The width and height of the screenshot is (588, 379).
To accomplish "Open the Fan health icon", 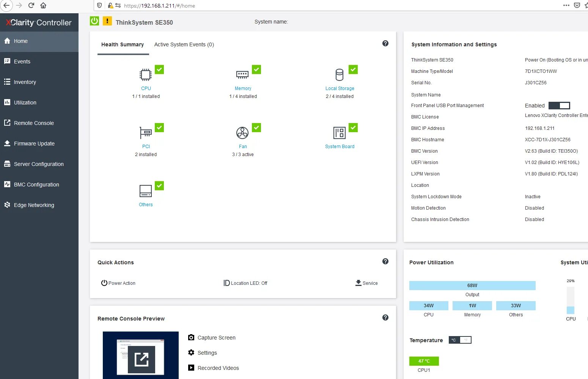I will [242, 133].
